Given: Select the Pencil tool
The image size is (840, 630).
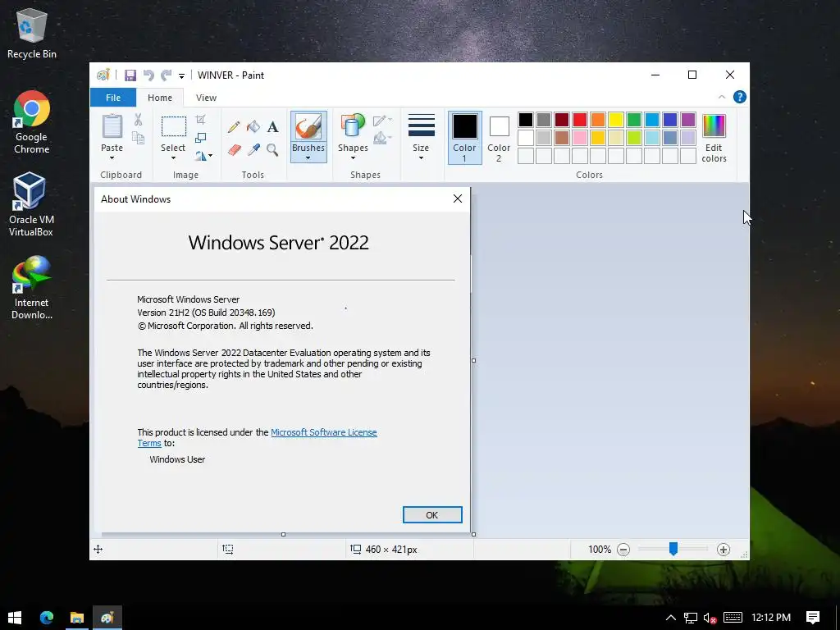Looking at the screenshot, I should [x=234, y=127].
